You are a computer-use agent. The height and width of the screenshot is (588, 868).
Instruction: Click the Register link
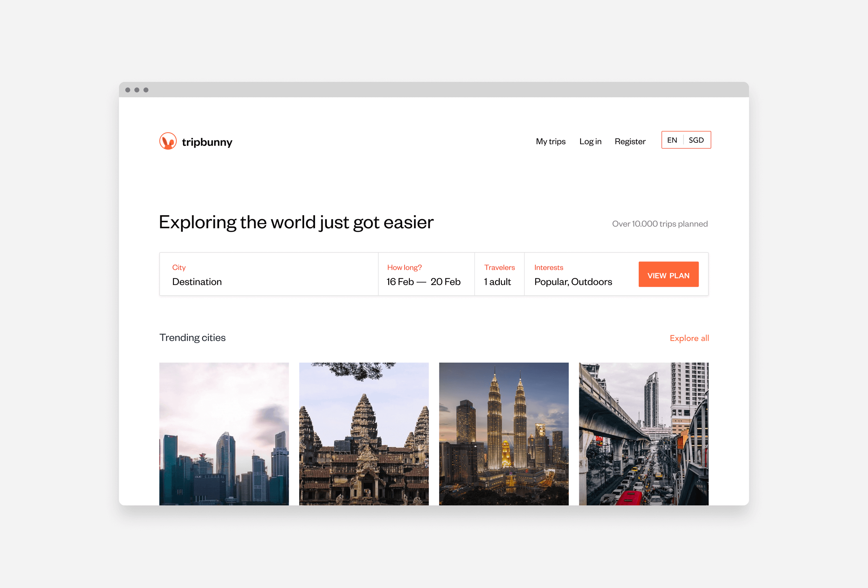(630, 141)
